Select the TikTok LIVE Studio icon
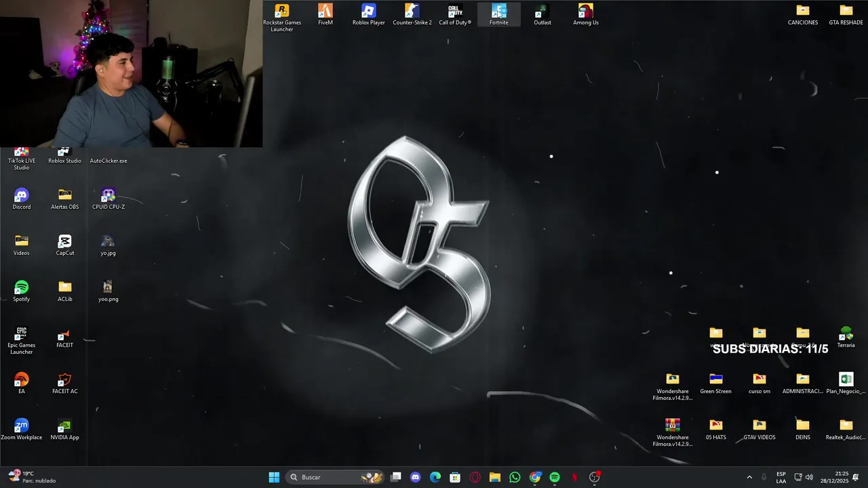 click(x=22, y=159)
